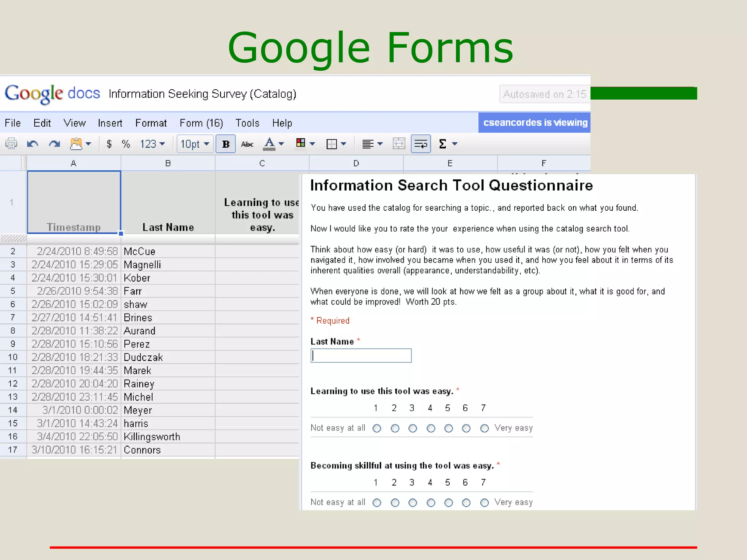The image size is (747, 560).
Task: Click the background color swatch icon
Action: [x=301, y=143]
